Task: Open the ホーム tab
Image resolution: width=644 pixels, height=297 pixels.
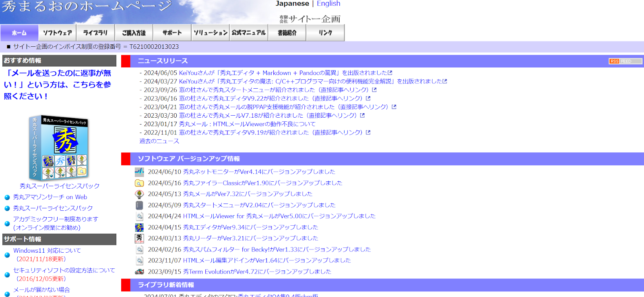Action: [x=19, y=33]
